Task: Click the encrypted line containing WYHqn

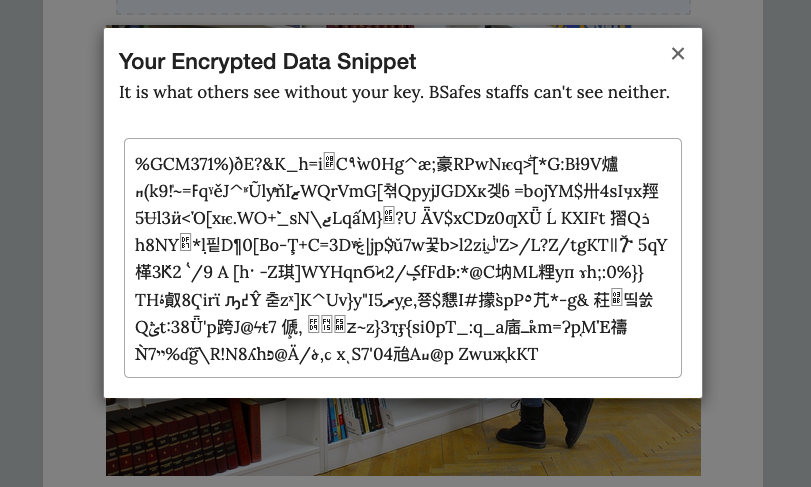Action: tap(389, 272)
